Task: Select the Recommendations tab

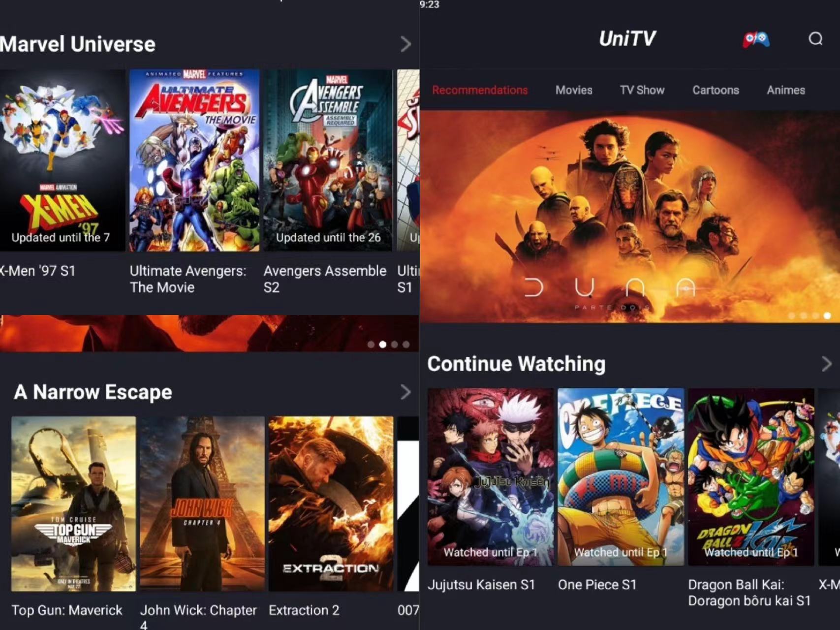Action: pos(480,90)
